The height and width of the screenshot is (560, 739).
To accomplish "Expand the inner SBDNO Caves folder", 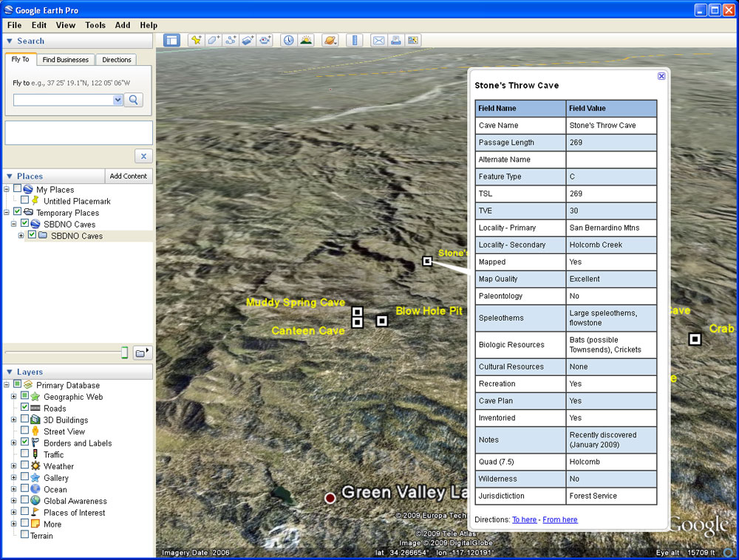I will click(x=21, y=236).
